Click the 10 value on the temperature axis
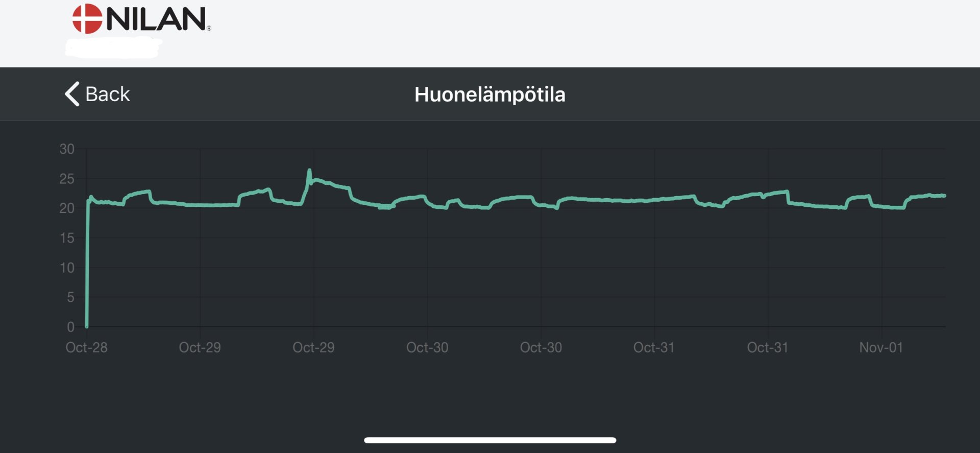This screenshot has height=453, width=980. click(x=67, y=268)
